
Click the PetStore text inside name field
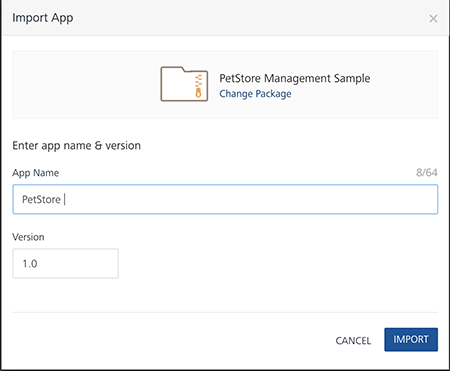pyautogui.click(x=41, y=199)
